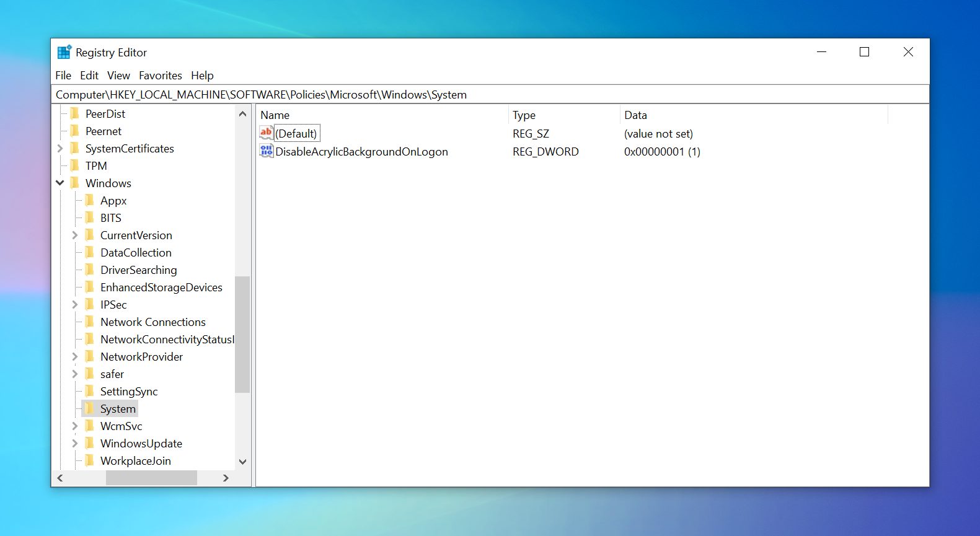980x536 pixels.
Task: Click the SystemCertificates folder icon
Action: [75, 148]
